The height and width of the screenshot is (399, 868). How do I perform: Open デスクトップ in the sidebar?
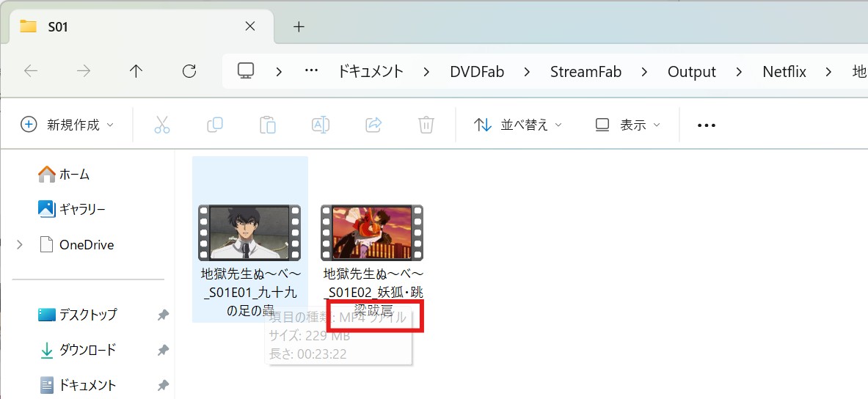(x=78, y=315)
